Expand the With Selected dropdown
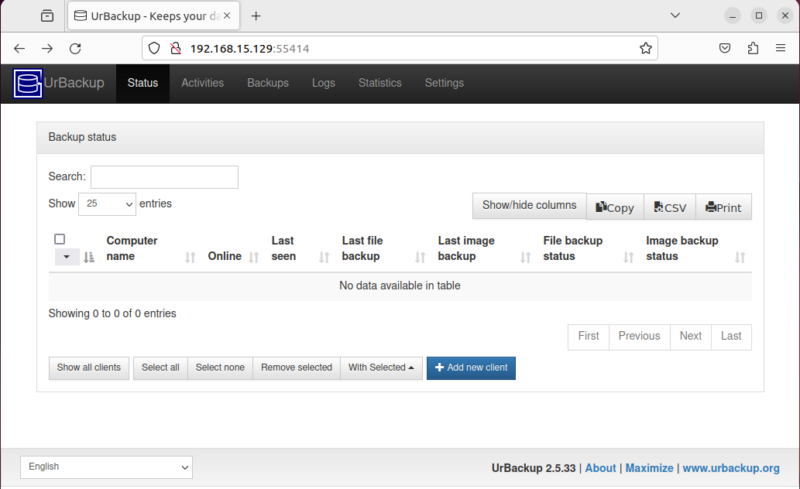The image size is (800, 489). tap(381, 368)
